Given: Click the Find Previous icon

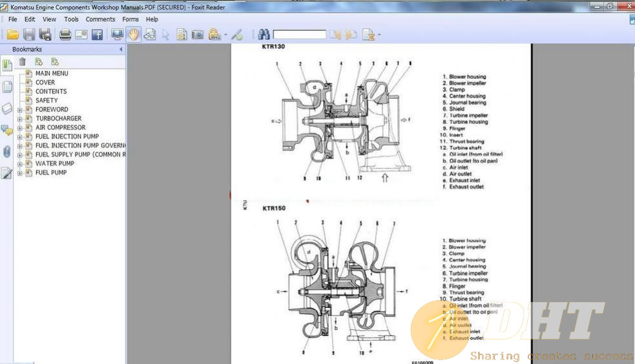Looking at the screenshot, I should click(x=335, y=35).
